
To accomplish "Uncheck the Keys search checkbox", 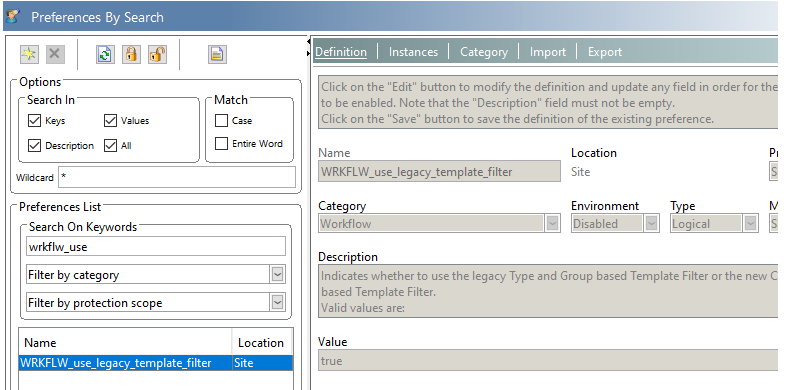I will [x=34, y=121].
